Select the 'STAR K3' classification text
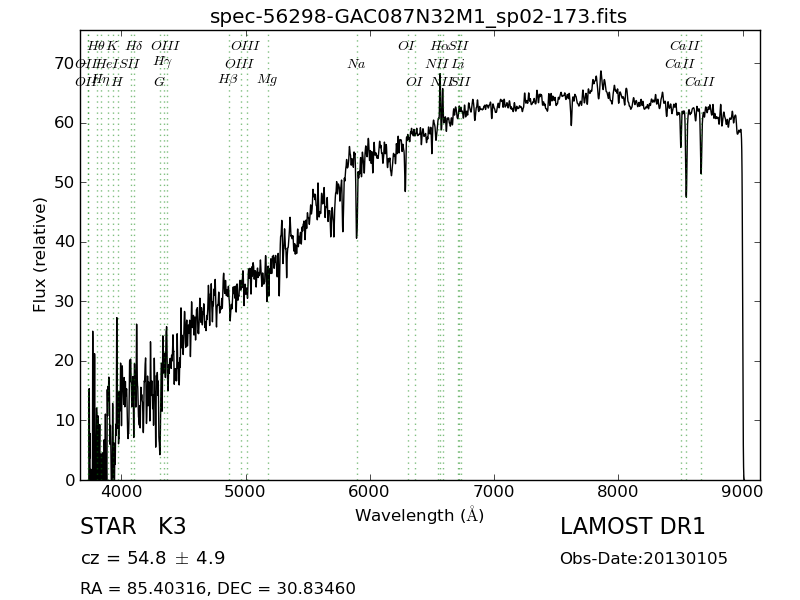The width and height of the screenshot is (800, 600). click(133, 526)
